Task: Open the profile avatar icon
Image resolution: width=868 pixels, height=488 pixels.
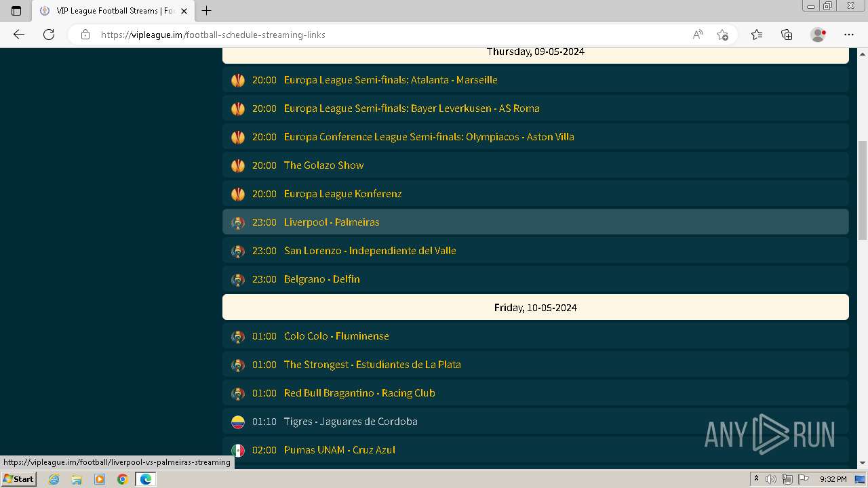Action: pyautogui.click(x=818, y=35)
